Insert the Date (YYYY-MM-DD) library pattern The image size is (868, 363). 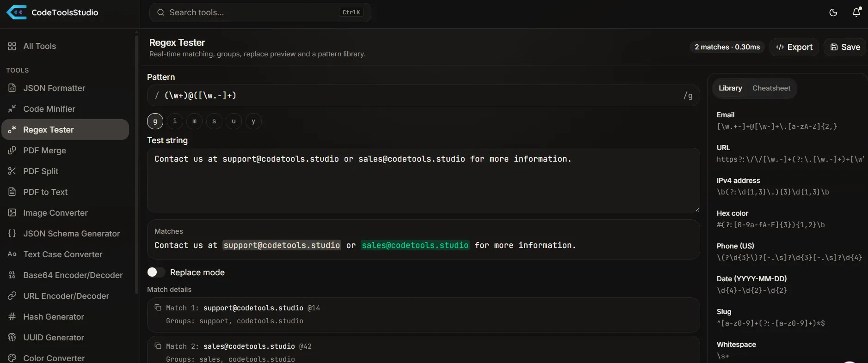click(x=788, y=284)
